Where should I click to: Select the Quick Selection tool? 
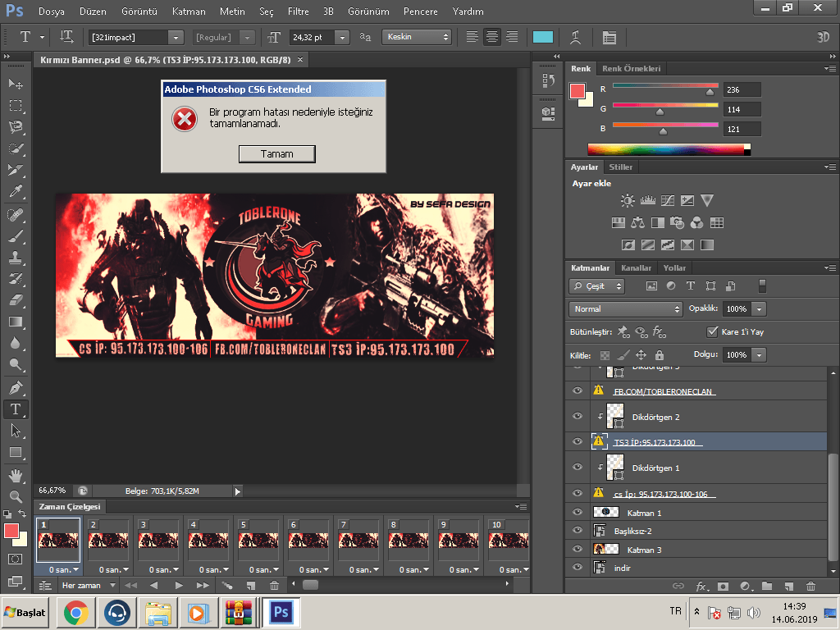point(16,148)
